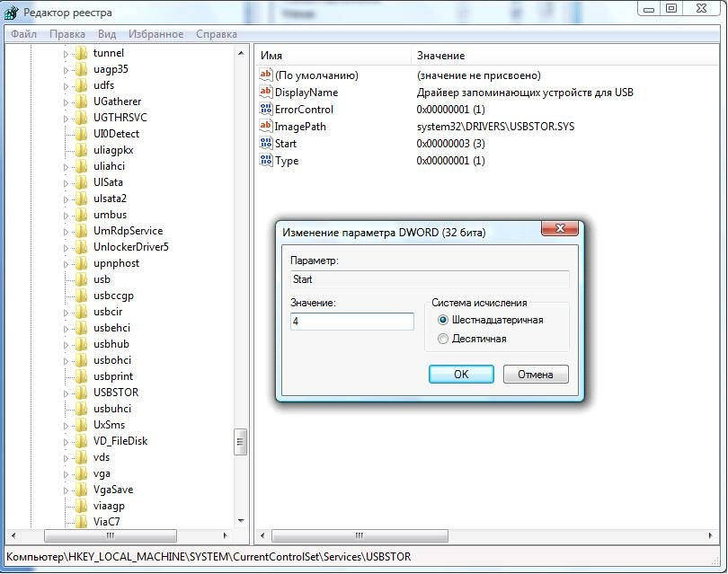728x574 pixels.
Task: Expand the usbehci tree node arrow
Action: pos(66,329)
